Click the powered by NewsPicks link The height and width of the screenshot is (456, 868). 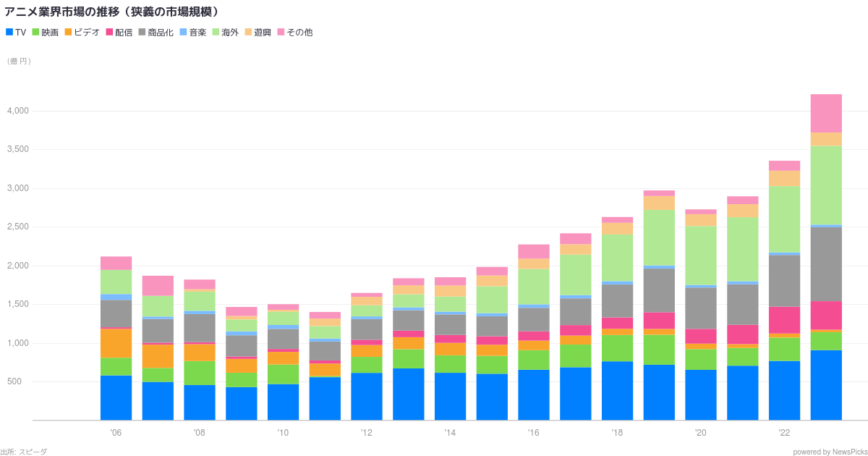pos(829,452)
